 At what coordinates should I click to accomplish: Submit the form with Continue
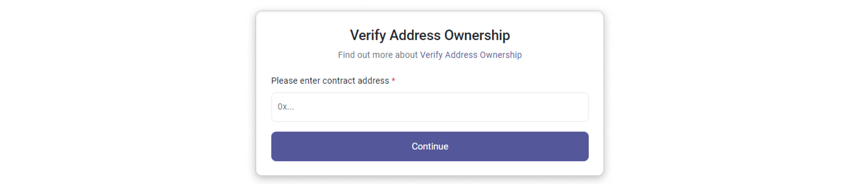tap(430, 146)
